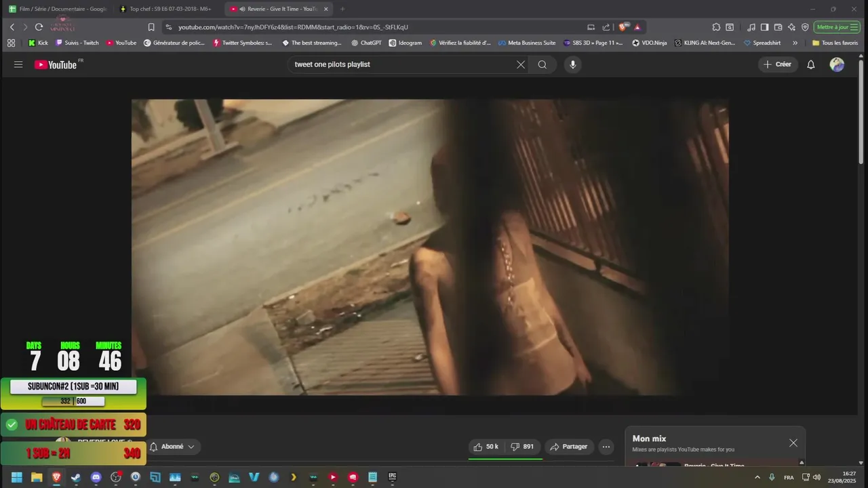
Task: Open Leo AI sparkle icon
Action: point(791,27)
